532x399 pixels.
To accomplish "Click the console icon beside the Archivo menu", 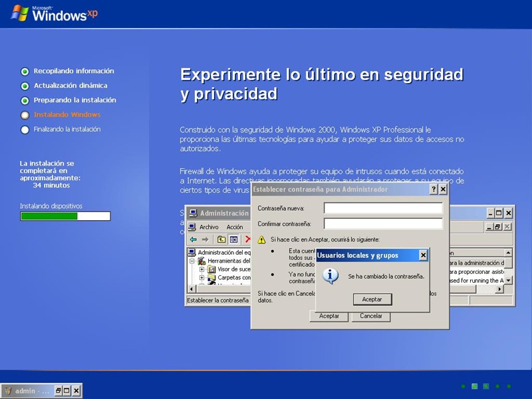I will coord(192,227).
